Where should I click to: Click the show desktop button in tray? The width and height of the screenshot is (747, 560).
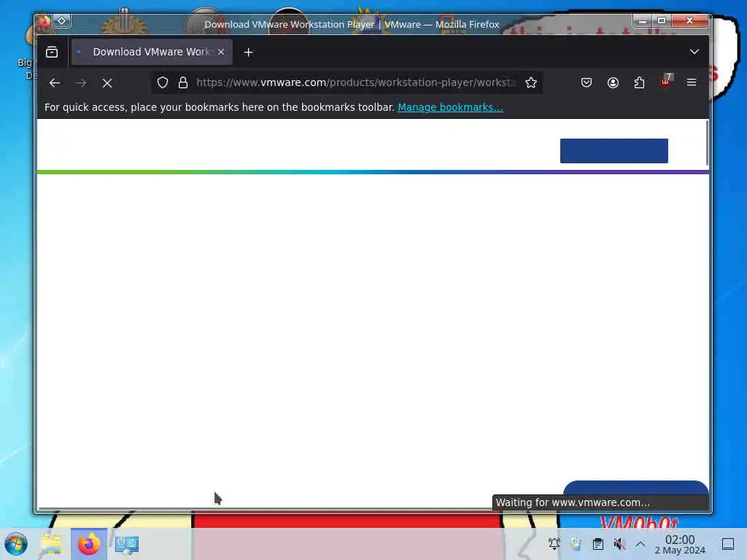[728, 544]
